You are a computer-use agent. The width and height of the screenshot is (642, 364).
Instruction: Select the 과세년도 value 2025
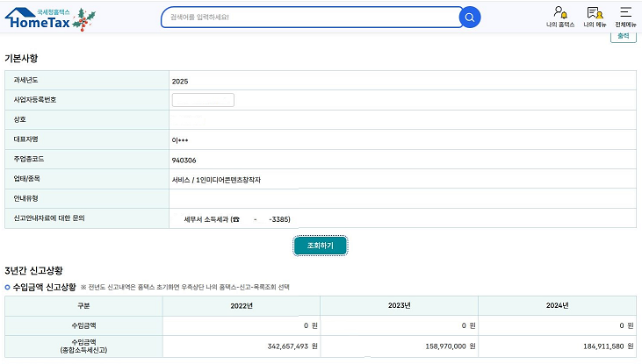tap(180, 82)
